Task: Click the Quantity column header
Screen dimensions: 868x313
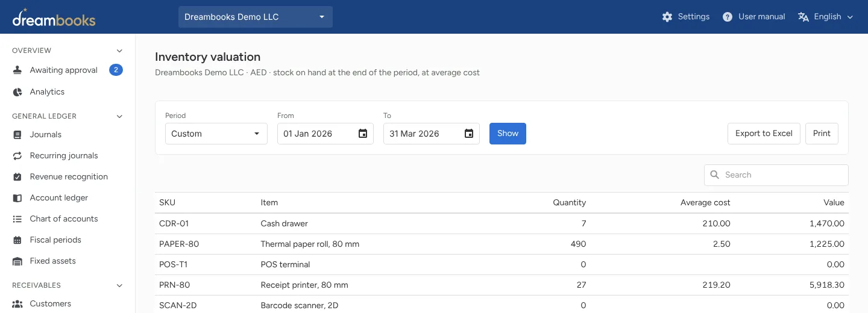Action: pyautogui.click(x=569, y=203)
